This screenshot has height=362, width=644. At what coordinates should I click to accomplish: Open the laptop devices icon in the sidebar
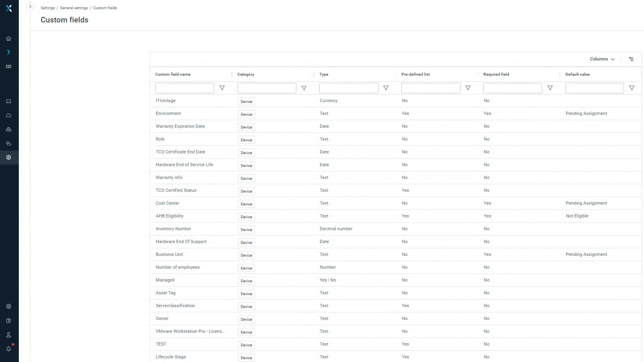[x=8, y=101]
